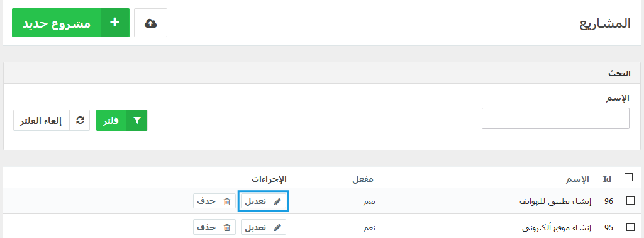The image size is (644, 238).
Task: Check the box for project 95
Action: tap(630, 227)
